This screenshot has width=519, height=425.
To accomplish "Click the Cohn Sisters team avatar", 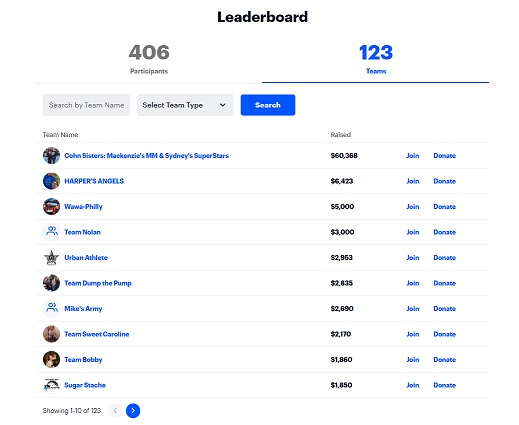I will tap(51, 156).
